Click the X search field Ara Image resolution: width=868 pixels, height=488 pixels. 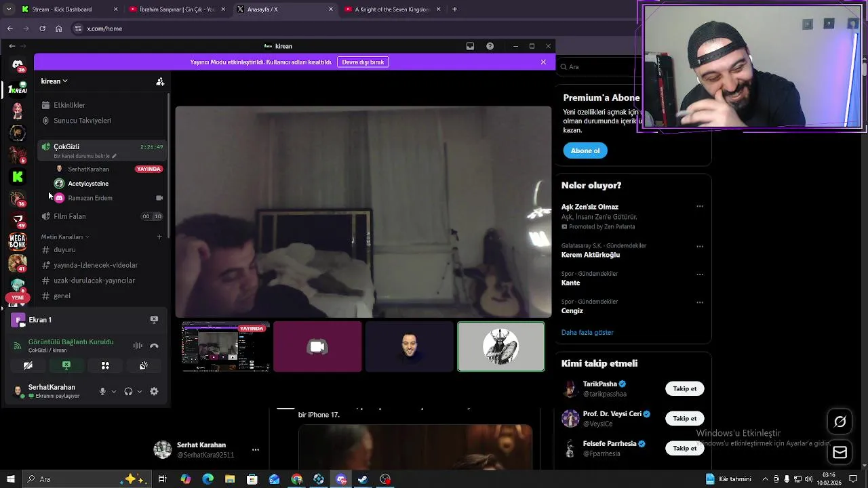click(x=600, y=67)
